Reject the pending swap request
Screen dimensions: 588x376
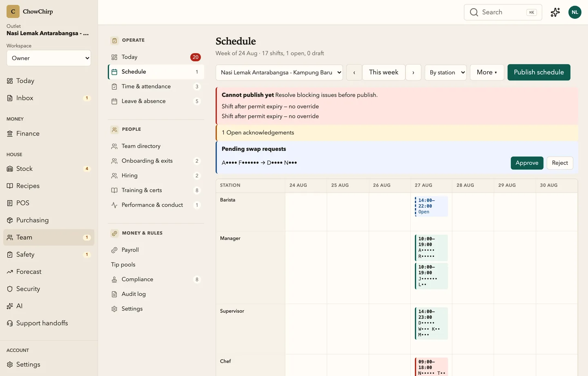560,163
